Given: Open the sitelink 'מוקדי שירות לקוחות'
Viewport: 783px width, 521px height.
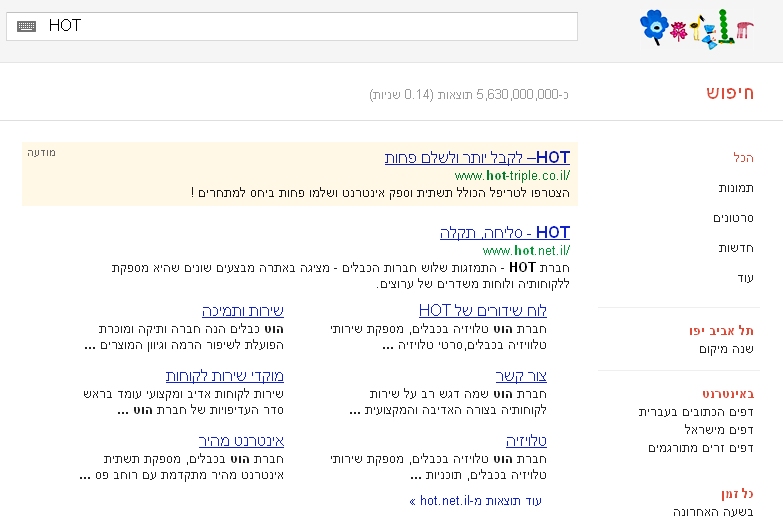Looking at the screenshot, I should coord(225,376).
